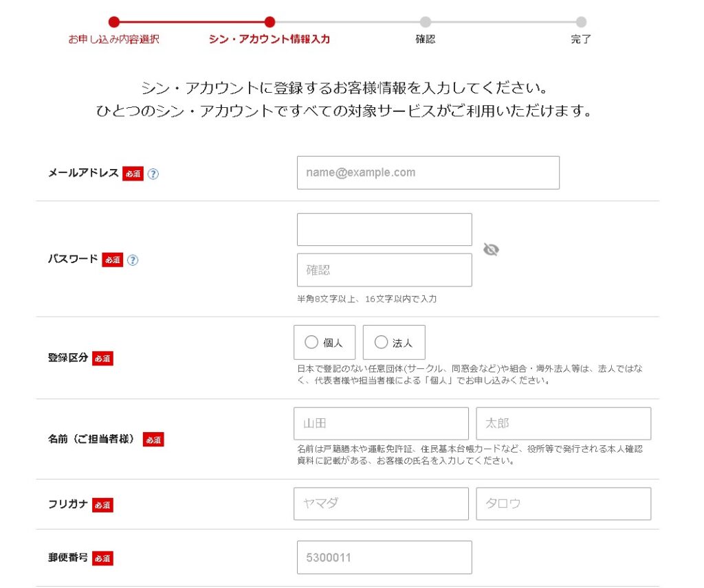
Task: Click the シン・アカウント情報入力 step label
Action: [269, 39]
